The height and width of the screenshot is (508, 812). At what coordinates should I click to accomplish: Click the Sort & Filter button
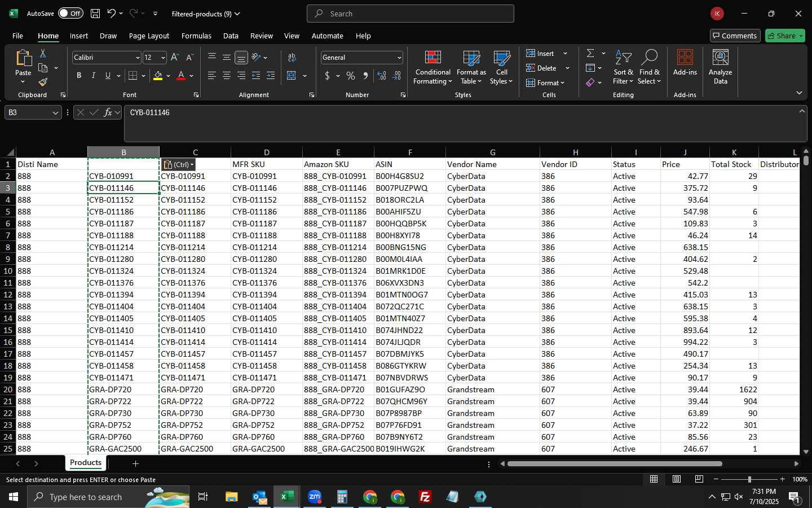tap(623, 67)
